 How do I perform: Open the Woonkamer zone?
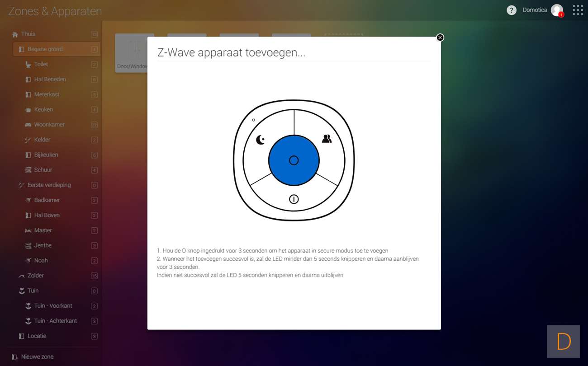tap(49, 125)
